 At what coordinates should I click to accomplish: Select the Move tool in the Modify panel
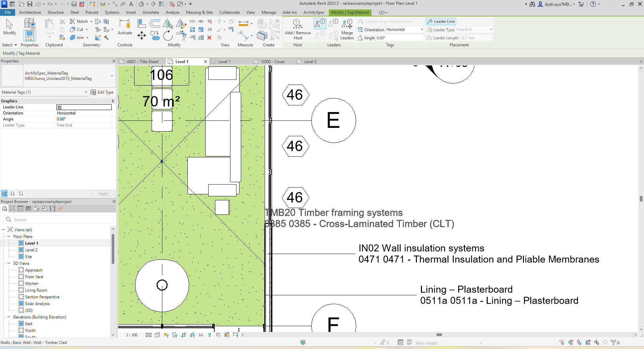pos(142,36)
